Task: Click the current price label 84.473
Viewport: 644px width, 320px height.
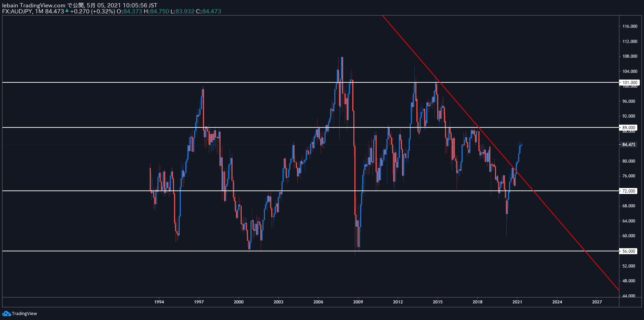Action: tap(628, 145)
